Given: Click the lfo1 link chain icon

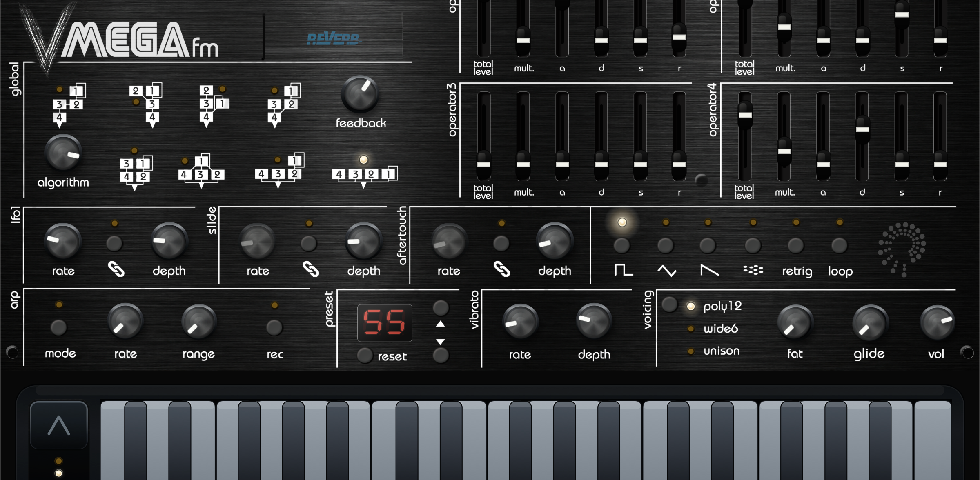Looking at the screenshot, I should [x=116, y=269].
